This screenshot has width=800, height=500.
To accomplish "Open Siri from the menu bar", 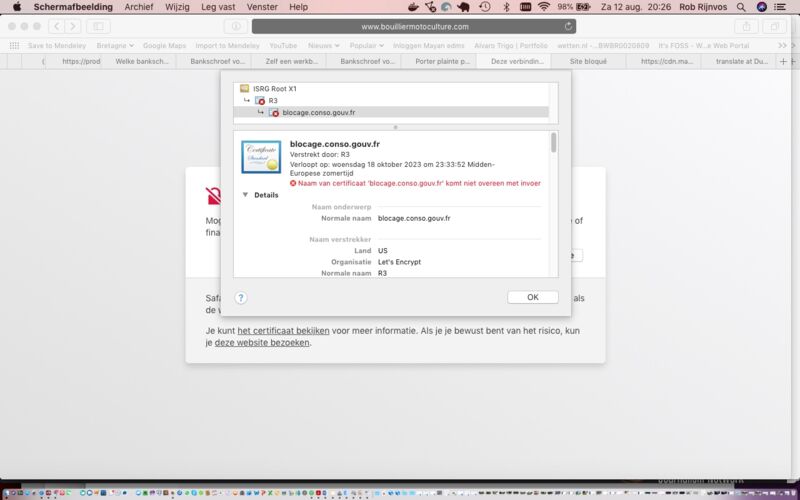I will pos(762,7).
